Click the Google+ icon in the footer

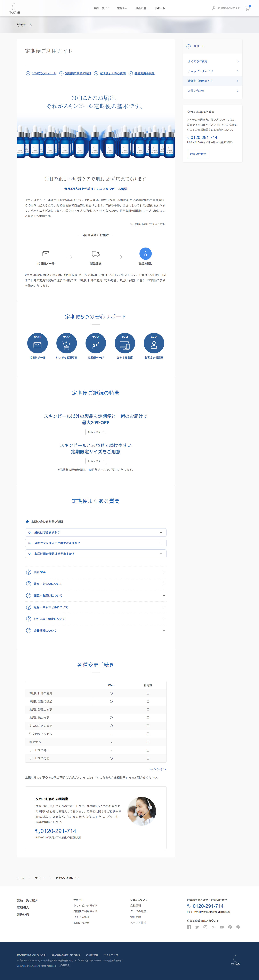[x=214, y=927]
